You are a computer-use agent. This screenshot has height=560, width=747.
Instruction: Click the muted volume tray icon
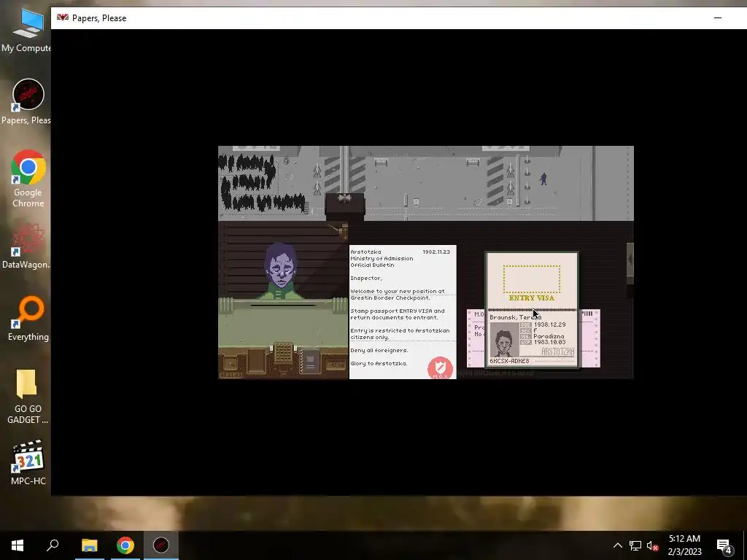pyautogui.click(x=653, y=545)
